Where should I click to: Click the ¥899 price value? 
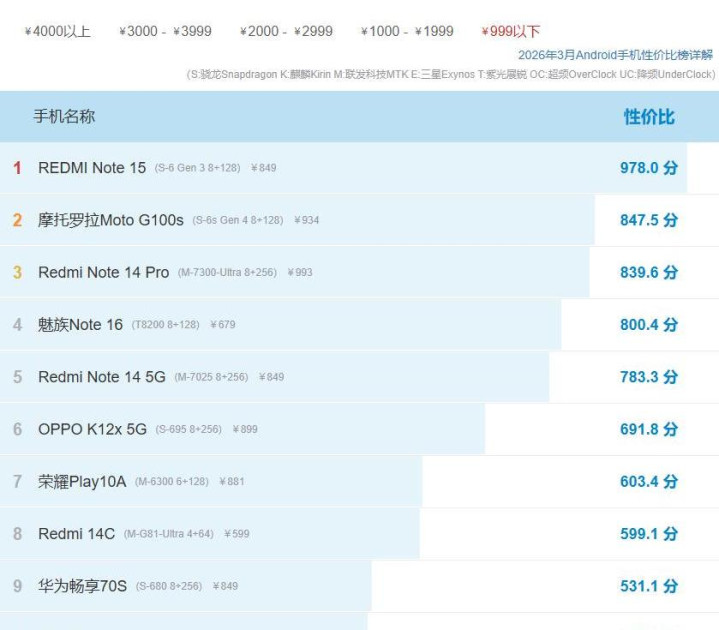[x=245, y=429]
